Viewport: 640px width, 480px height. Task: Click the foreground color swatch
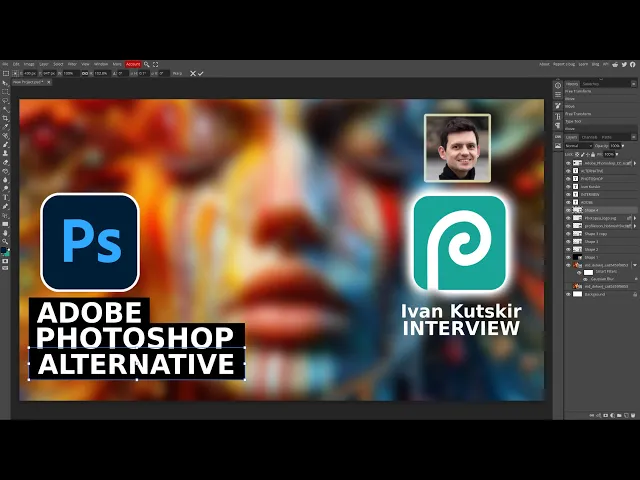tap(4, 250)
